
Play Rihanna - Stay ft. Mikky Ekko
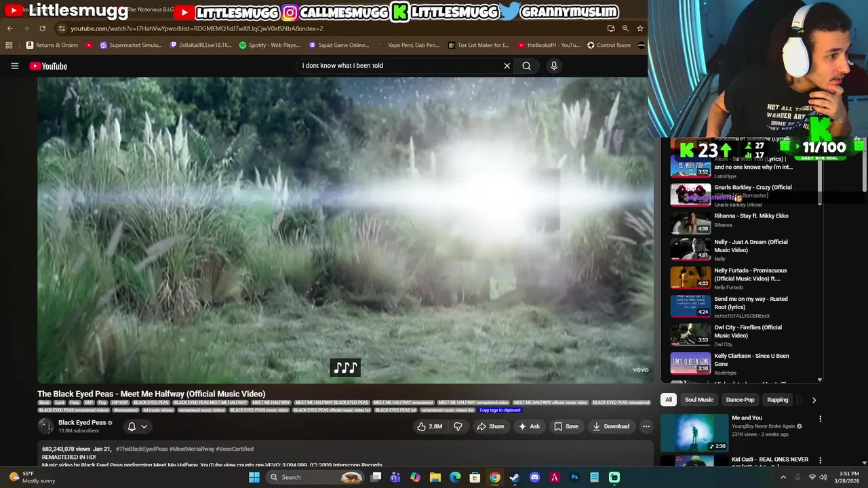pos(739,222)
